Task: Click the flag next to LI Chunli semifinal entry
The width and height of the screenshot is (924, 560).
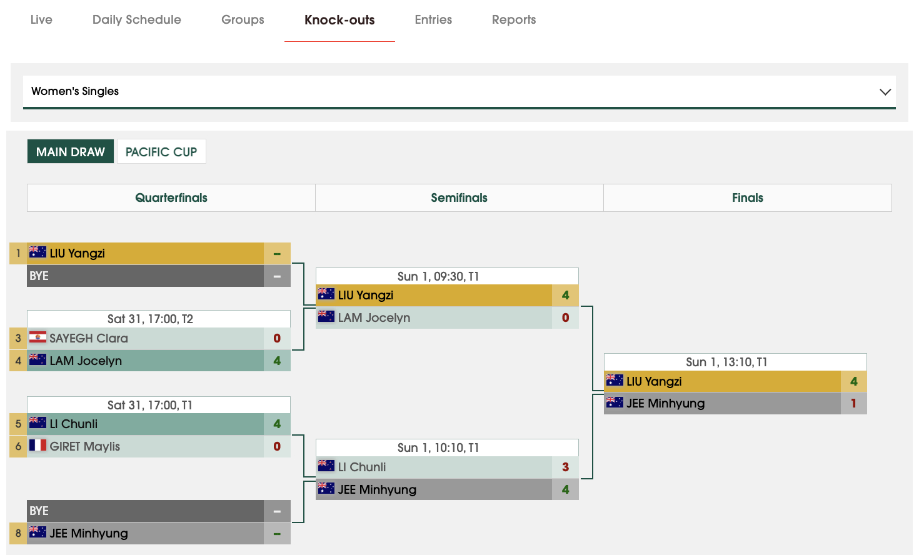Action: pyautogui.click(x=326, y=467)
